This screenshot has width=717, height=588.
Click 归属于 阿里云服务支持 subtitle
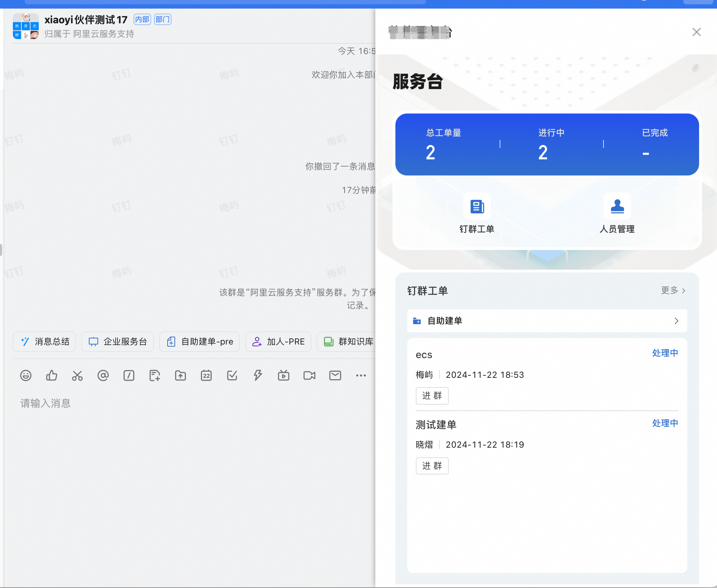click(x=89, y=34)
